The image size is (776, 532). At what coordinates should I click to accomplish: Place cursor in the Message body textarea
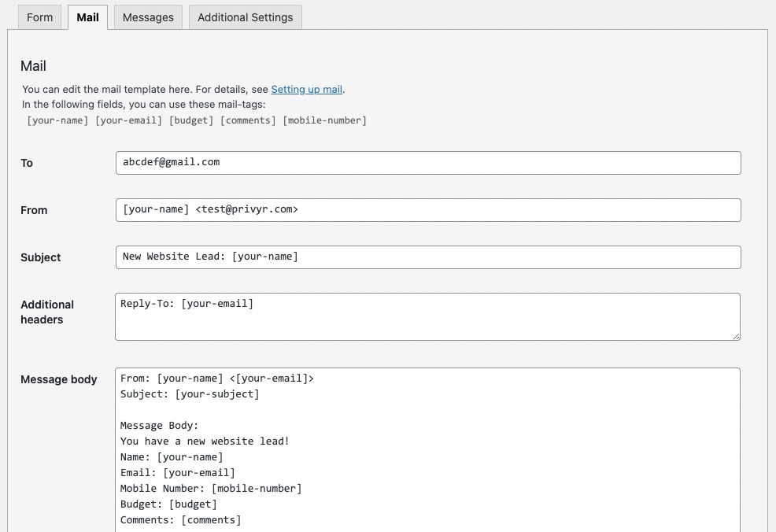pos(427,449)
